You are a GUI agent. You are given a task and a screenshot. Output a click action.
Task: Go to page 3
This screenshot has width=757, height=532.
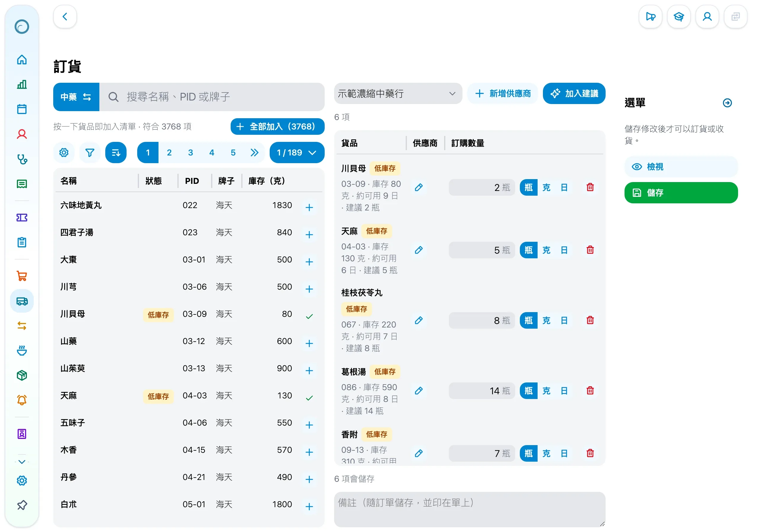[190, 153]
